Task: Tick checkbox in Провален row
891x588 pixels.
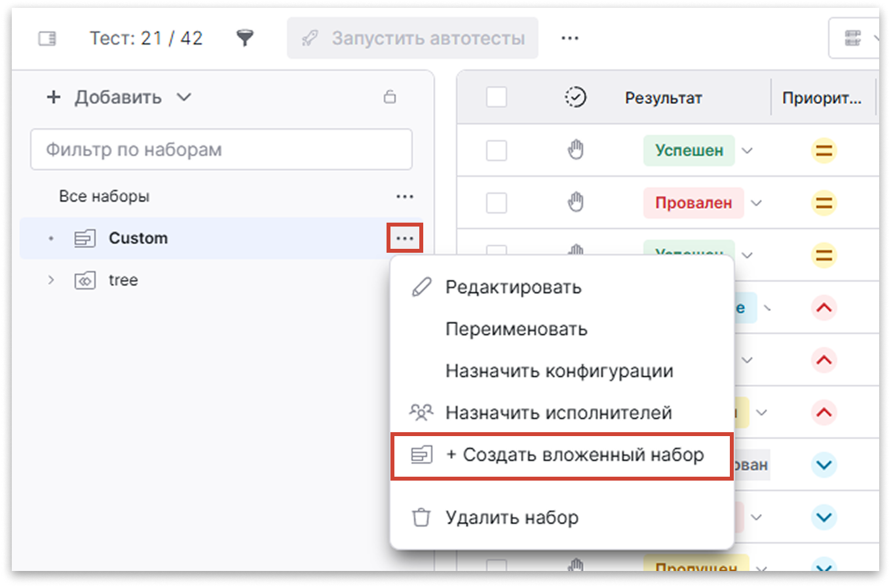Action: point(497,203)
